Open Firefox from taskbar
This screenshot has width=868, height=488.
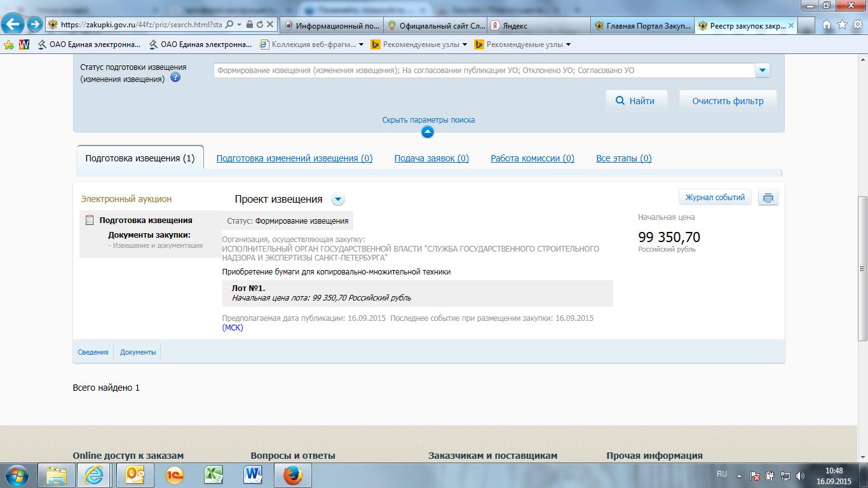[x=292, y=475]
